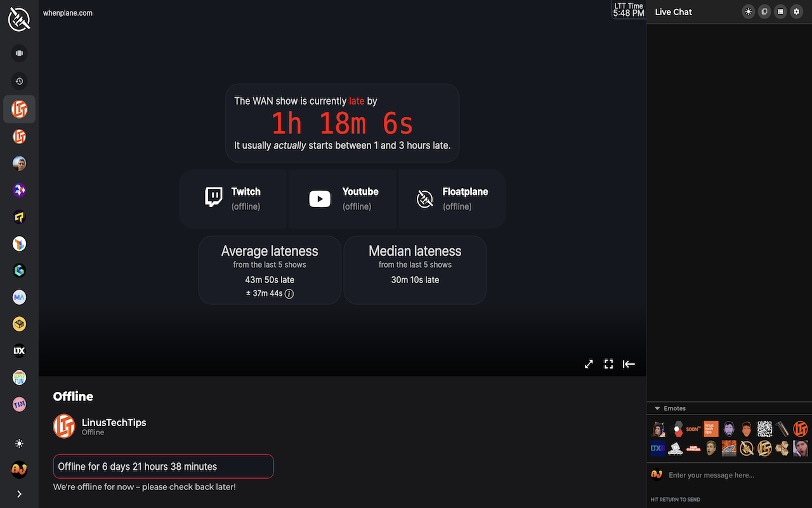Click the whenplane.com link
The image size is (812, 508).
67,12
